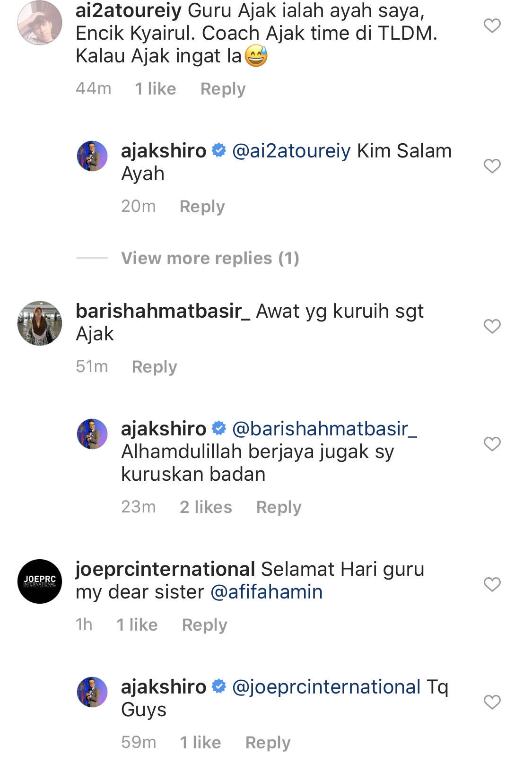
Task: Heart ajakshiro's Alhamdulillah reply
Action: click(492, 444)
